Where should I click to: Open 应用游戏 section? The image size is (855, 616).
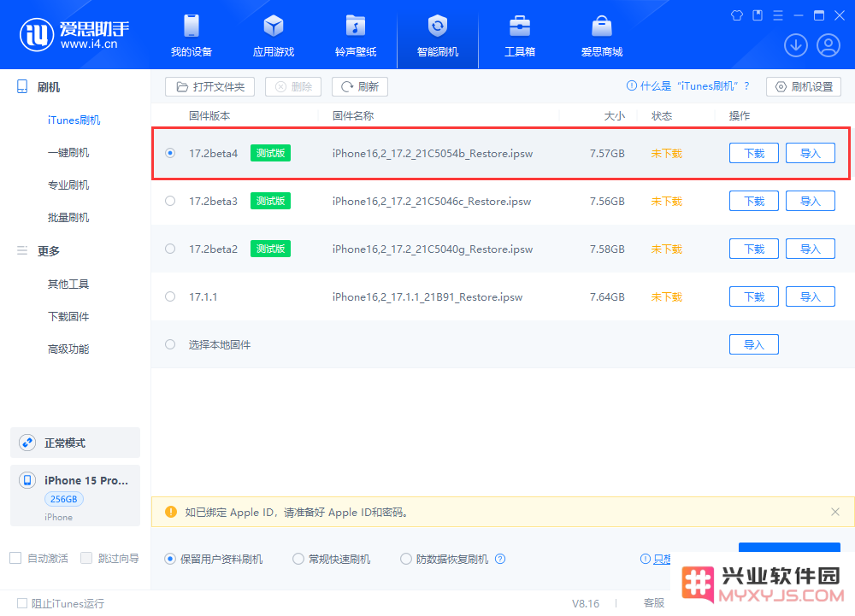(274, 35)
